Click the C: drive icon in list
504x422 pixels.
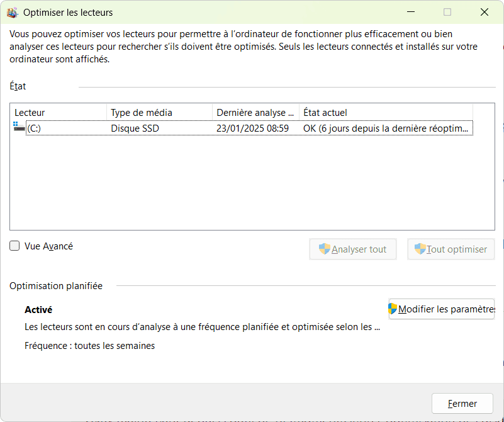[x=20, y=127]
